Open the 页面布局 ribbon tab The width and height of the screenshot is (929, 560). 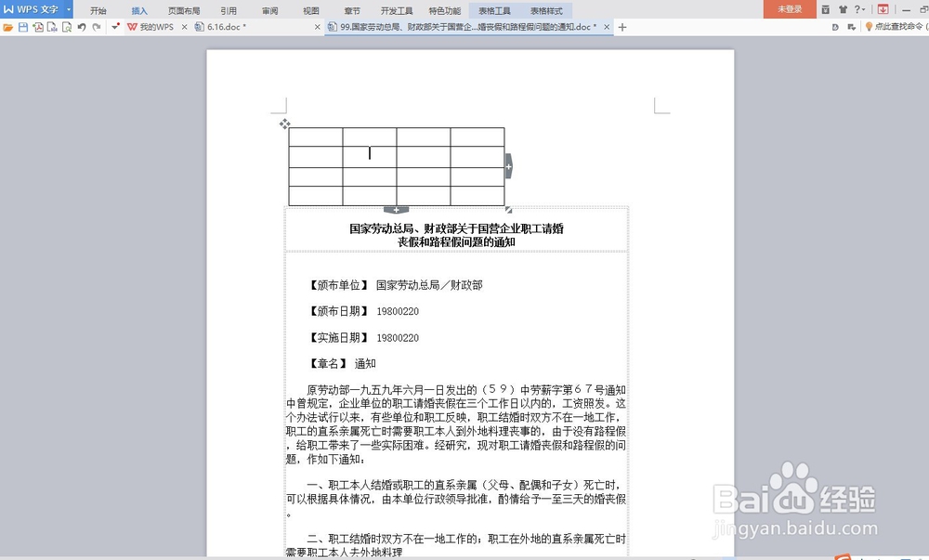184,10
